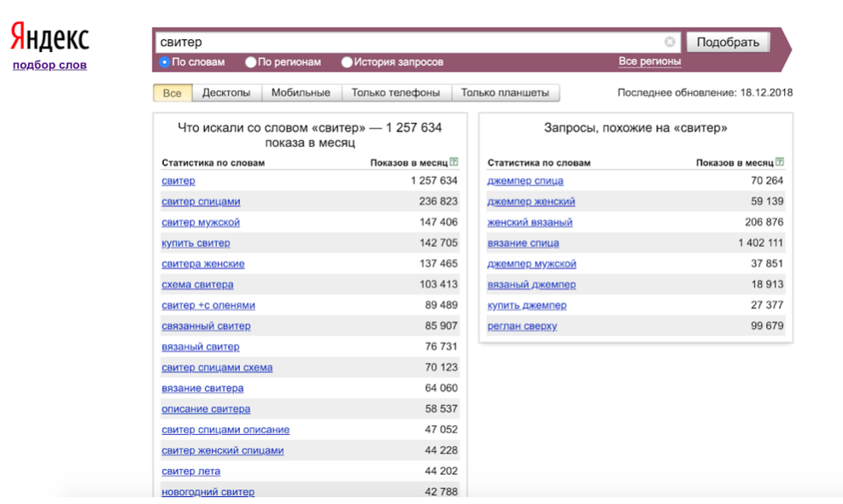Select the 'По словам' radio button
The width and height of the screenshot is (843, 504).
[x=165, y=62]
